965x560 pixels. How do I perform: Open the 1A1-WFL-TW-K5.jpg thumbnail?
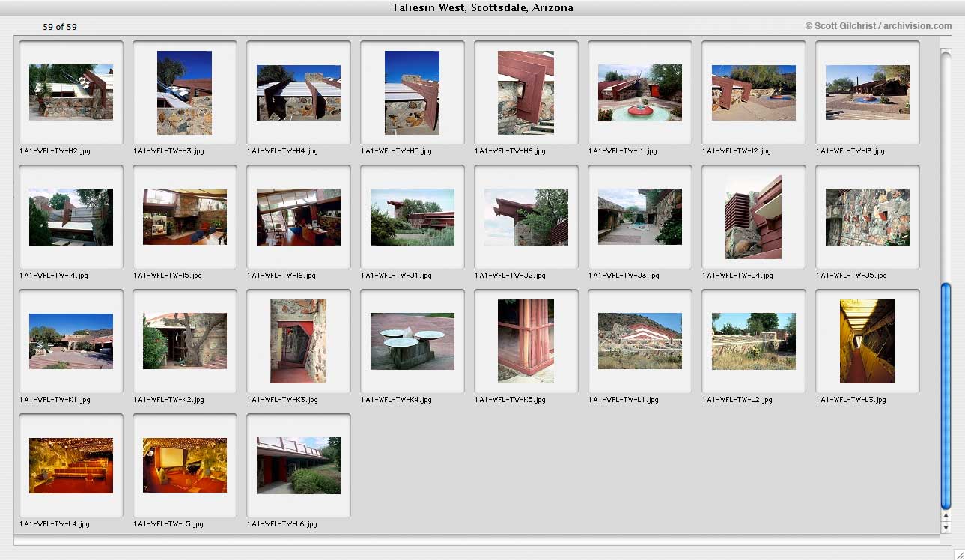(x=526, y=341)
